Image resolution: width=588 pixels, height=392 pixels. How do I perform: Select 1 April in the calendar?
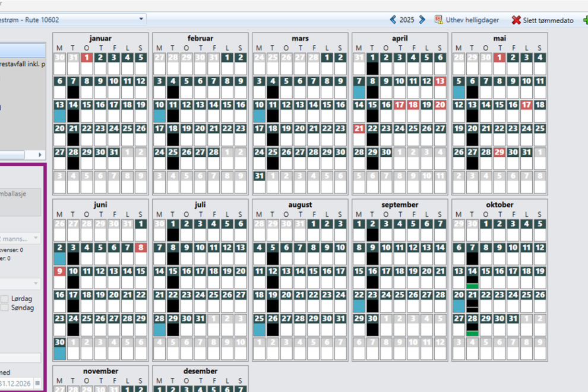click(372, 63)
